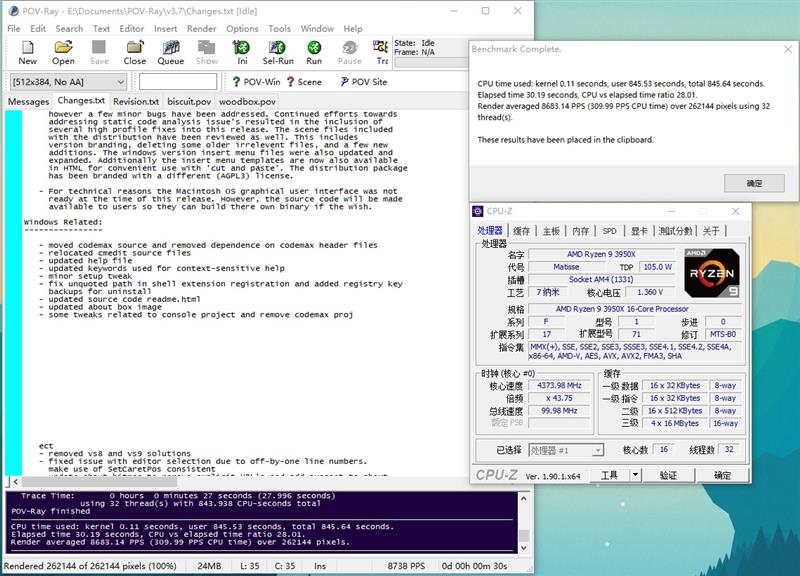Click the Sel-Run toolbar icon
The image size is (800, 576).
278,52
